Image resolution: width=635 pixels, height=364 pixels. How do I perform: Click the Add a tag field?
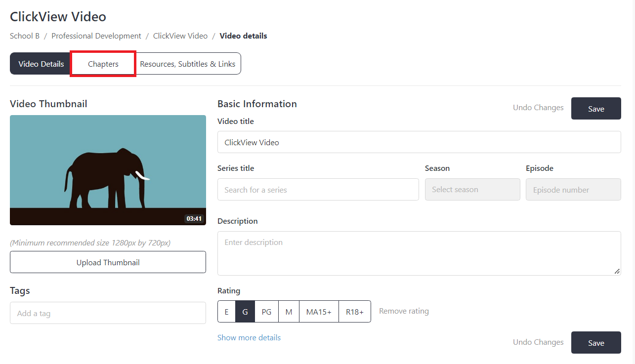pyautogui.click(x=108, y=313)
